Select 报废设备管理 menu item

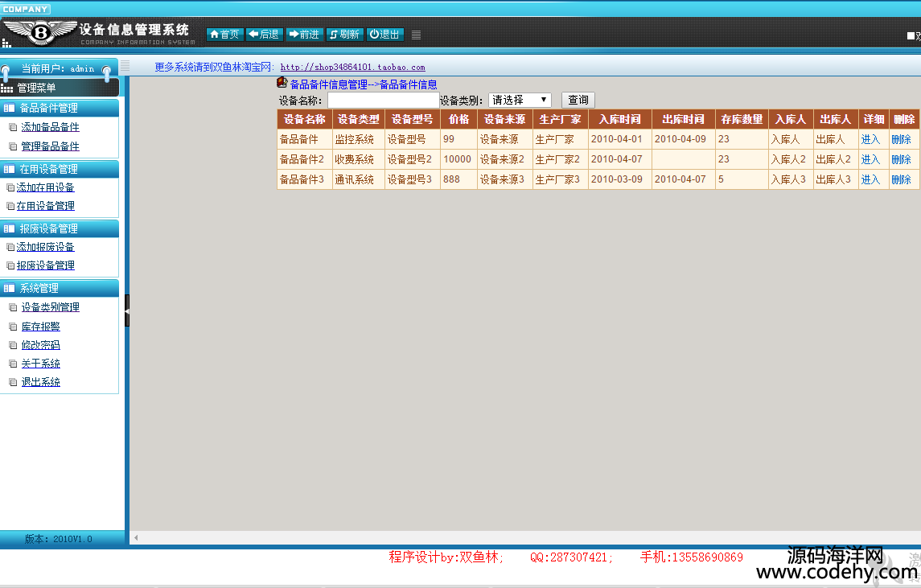(46, 265)
